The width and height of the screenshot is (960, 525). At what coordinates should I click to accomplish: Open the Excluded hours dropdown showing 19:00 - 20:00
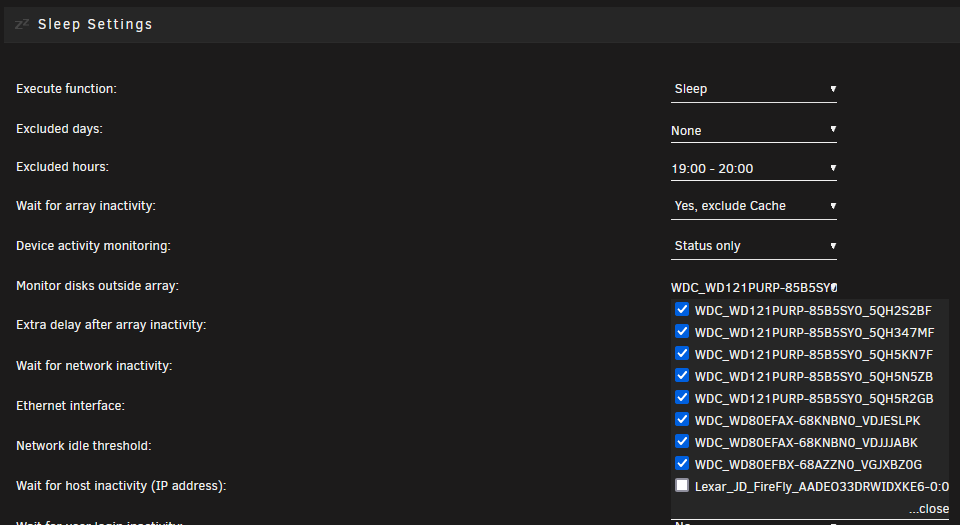[x=754, y=168]
